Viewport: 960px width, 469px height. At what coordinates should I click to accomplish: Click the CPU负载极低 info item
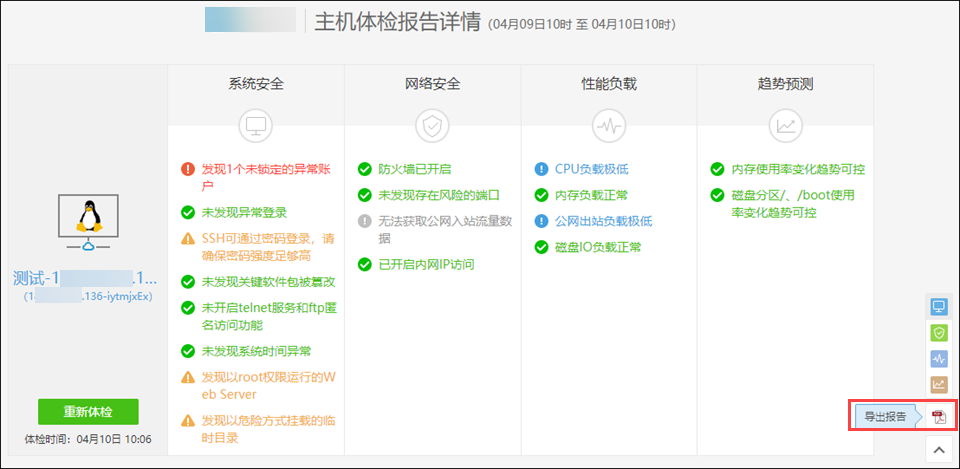(x=591, y=169)
